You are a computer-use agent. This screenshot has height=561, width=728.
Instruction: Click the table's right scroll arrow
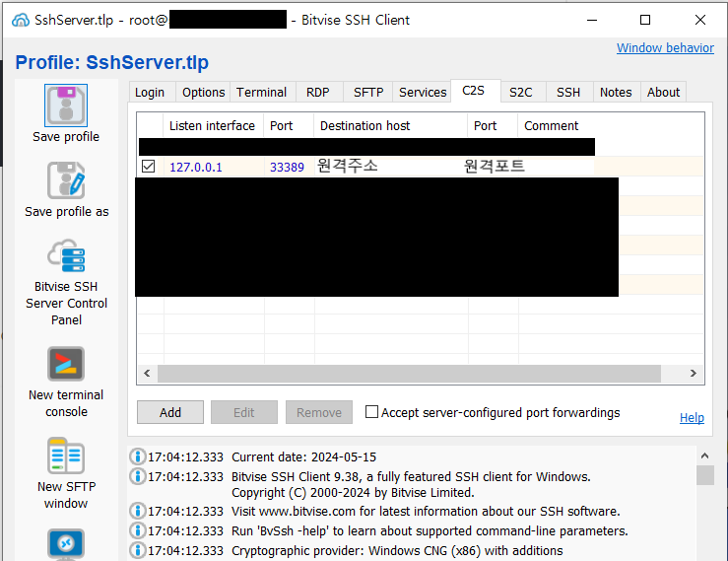click(694, 374)
